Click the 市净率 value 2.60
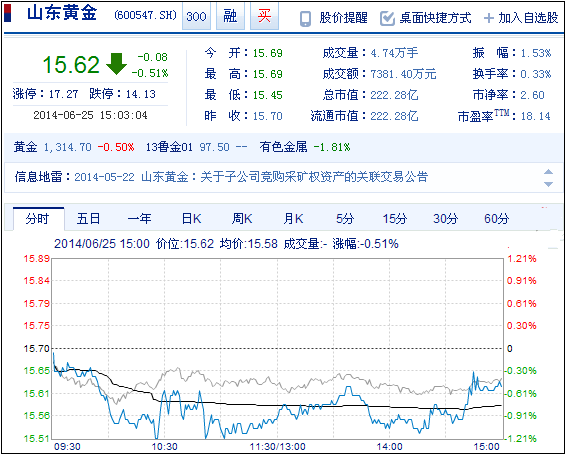 pos(532,95)
